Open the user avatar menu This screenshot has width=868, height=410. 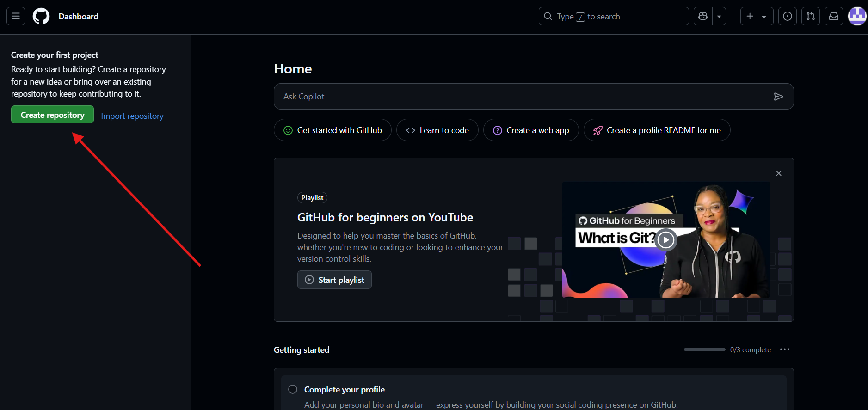(857, 16)
